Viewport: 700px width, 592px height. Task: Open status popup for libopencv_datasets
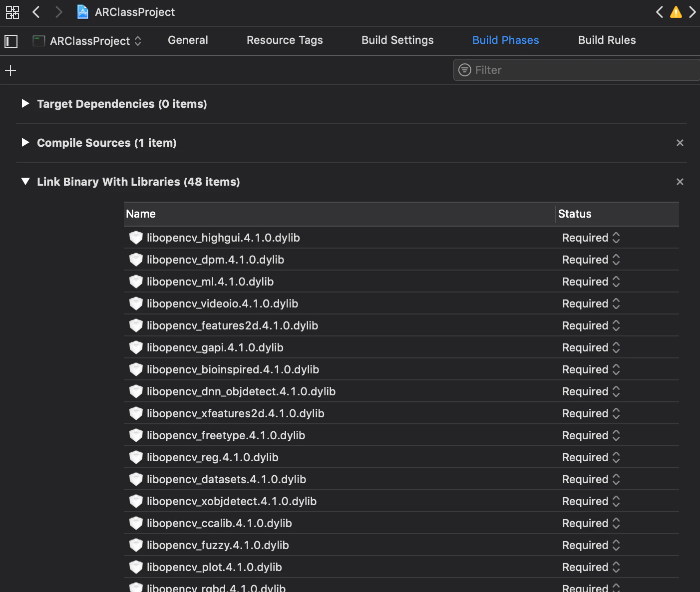591,479
